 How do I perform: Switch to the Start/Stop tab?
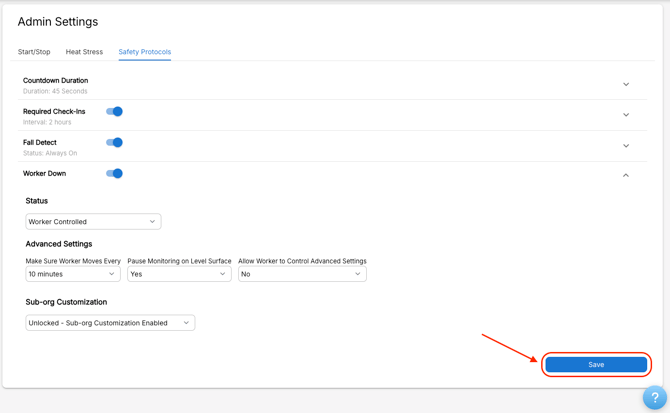click(x=34, y=52)
